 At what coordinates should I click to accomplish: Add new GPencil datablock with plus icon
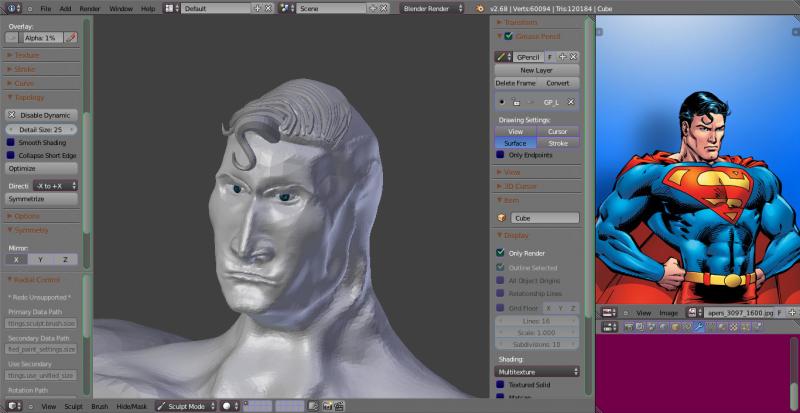pyautogui.click(x=563, y=57)
